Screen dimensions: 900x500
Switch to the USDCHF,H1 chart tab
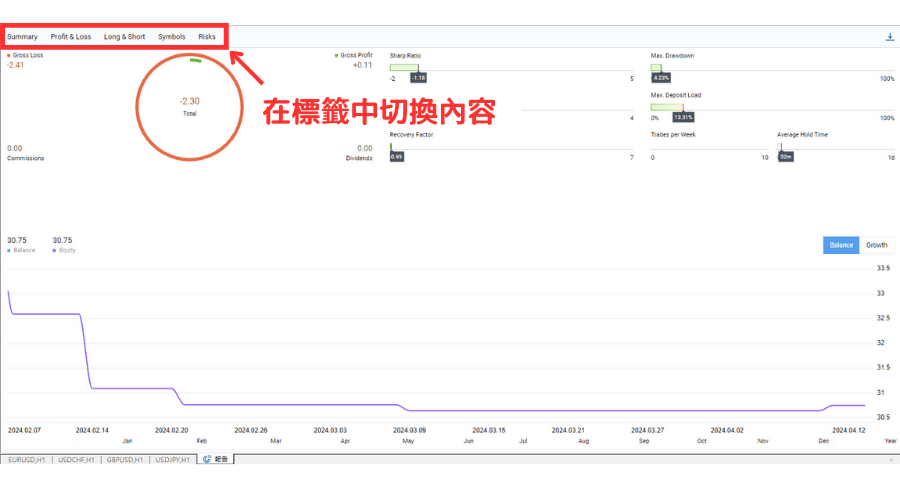76,459
